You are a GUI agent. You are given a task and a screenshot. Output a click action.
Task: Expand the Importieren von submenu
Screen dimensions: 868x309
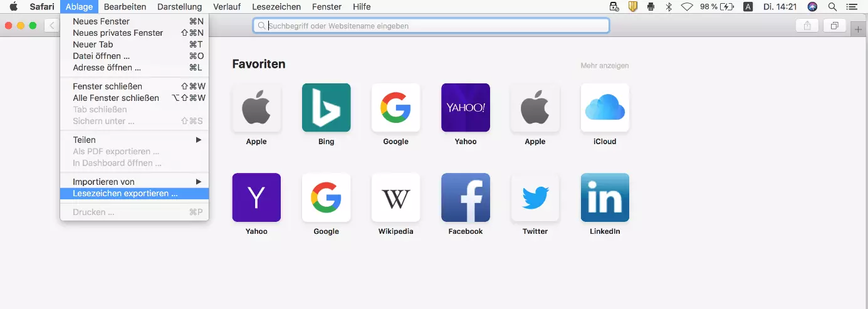click(134, 182)
